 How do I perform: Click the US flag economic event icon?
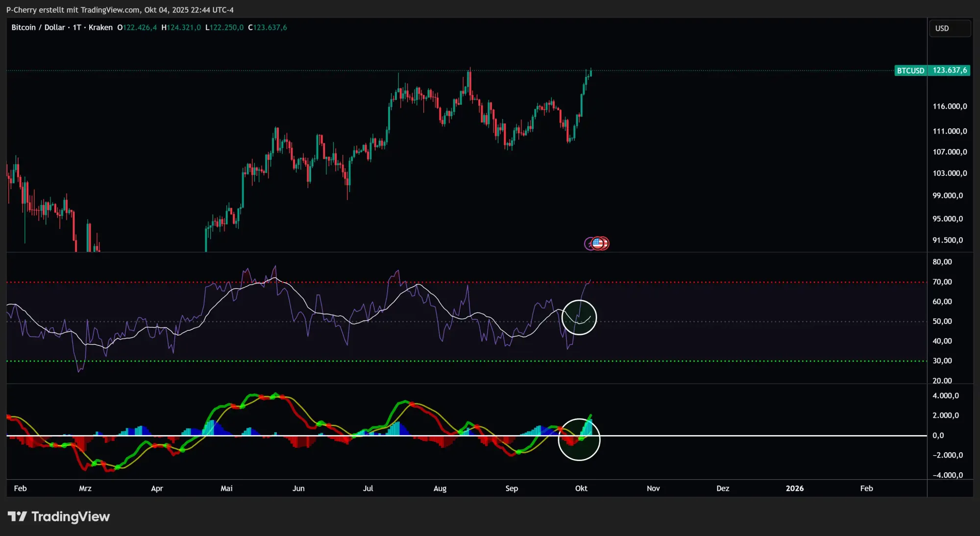coord(598,243)
